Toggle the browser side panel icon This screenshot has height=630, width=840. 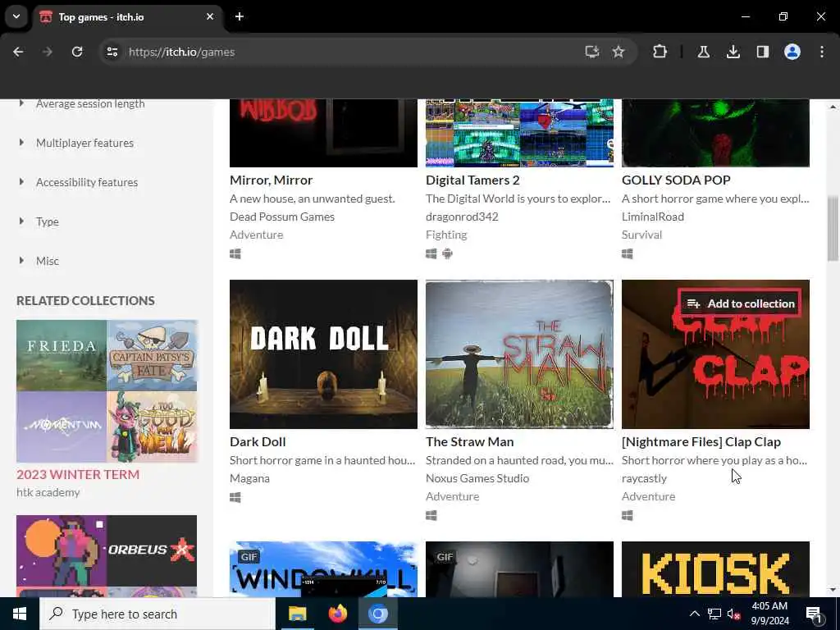[x=763, y=52]
